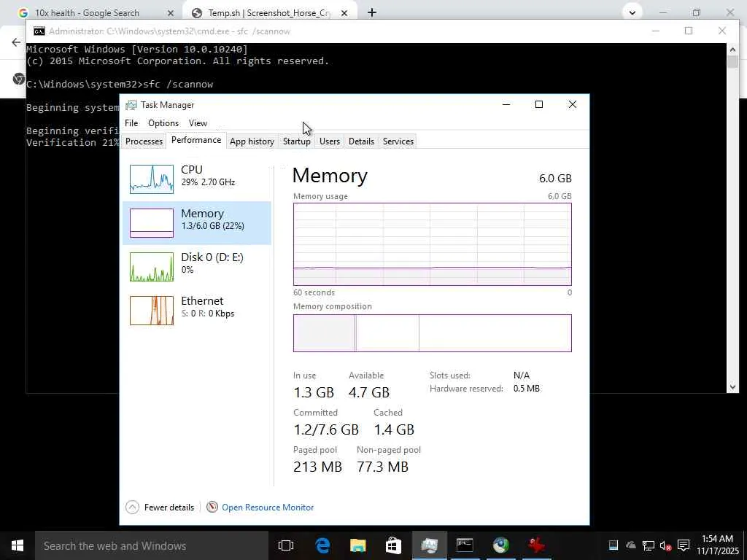The height and width of the screenshot is (560, 747).
Task: Open the Options menu in Task Manager
Action: (x=163, y=123)
